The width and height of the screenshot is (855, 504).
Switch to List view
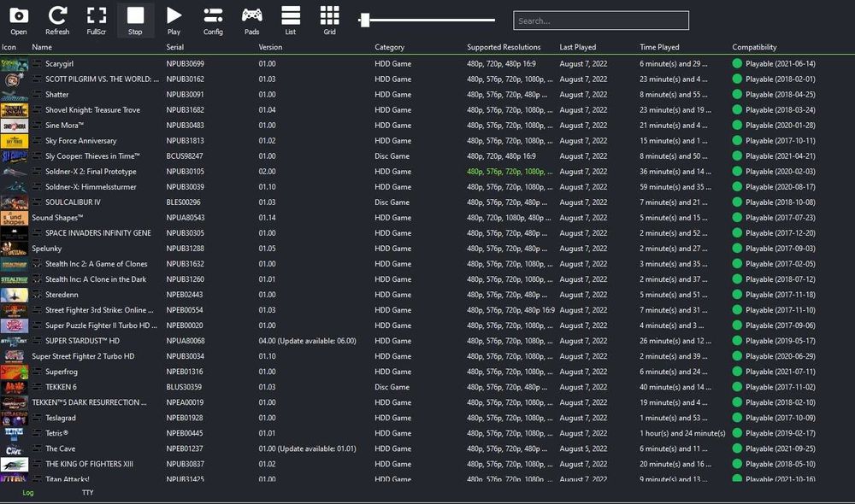pyautogui.click(x=291, y=21)
